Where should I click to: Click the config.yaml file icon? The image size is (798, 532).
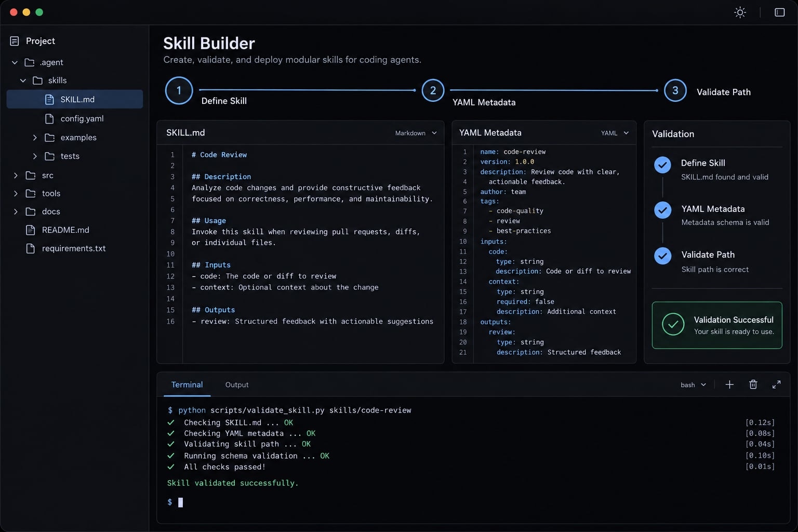pos(49,118)
